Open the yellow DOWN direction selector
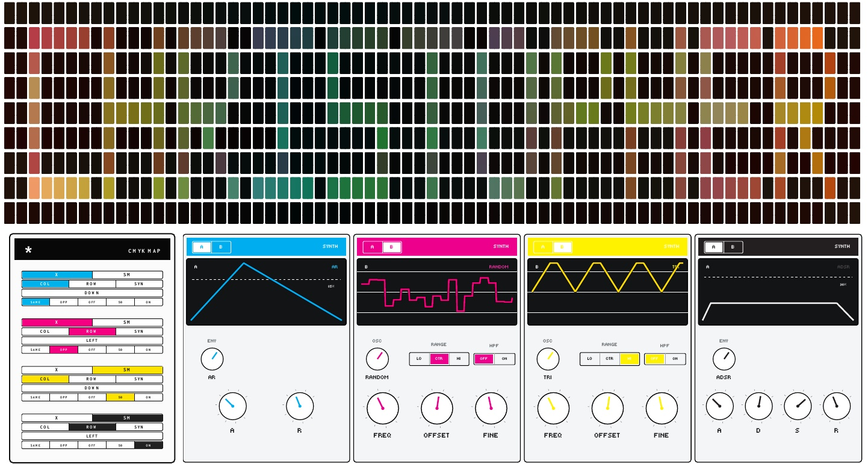868x464 pixels. click(92, 388)
